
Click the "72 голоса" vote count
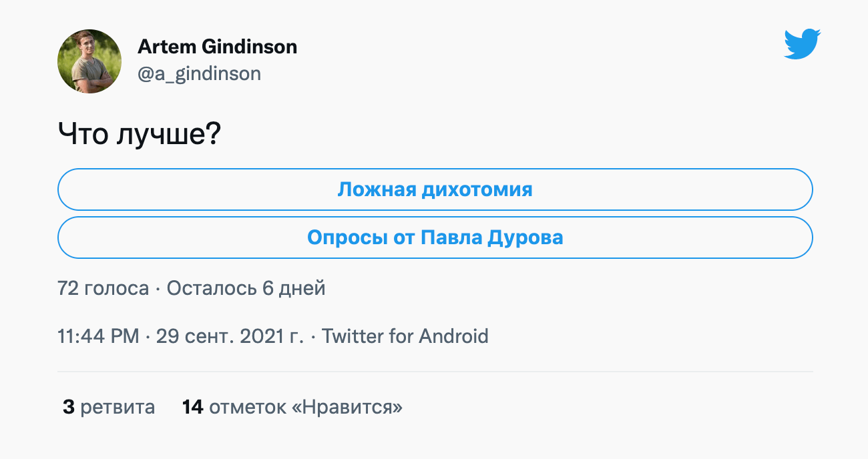coord(103,288)
